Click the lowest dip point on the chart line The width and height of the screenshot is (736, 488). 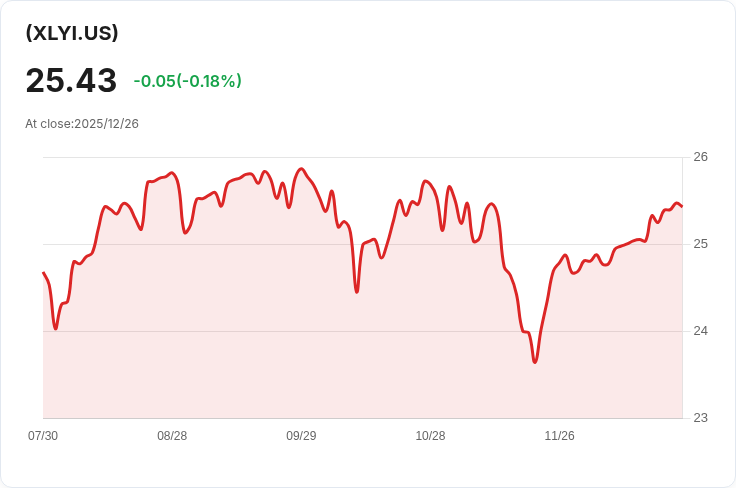pos(535,362)
